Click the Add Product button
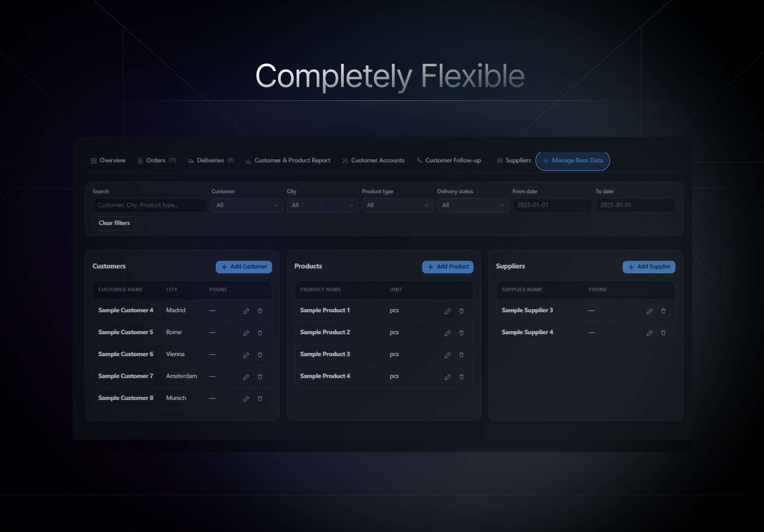 point(448,267)
